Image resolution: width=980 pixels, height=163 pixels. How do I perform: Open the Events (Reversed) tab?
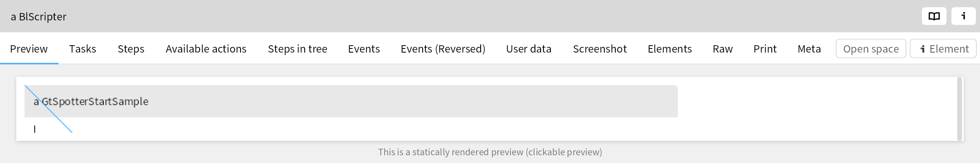click(x=443, y=49)
